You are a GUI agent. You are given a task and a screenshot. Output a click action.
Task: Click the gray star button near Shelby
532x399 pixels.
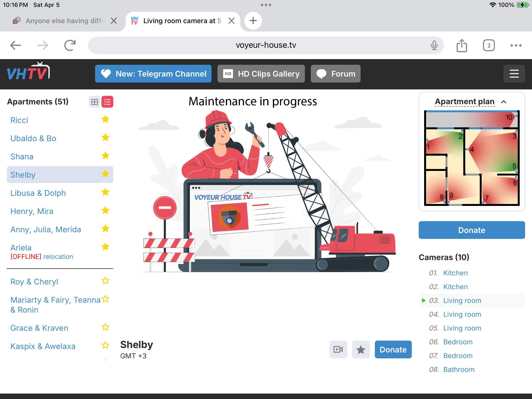coord(361,349)
